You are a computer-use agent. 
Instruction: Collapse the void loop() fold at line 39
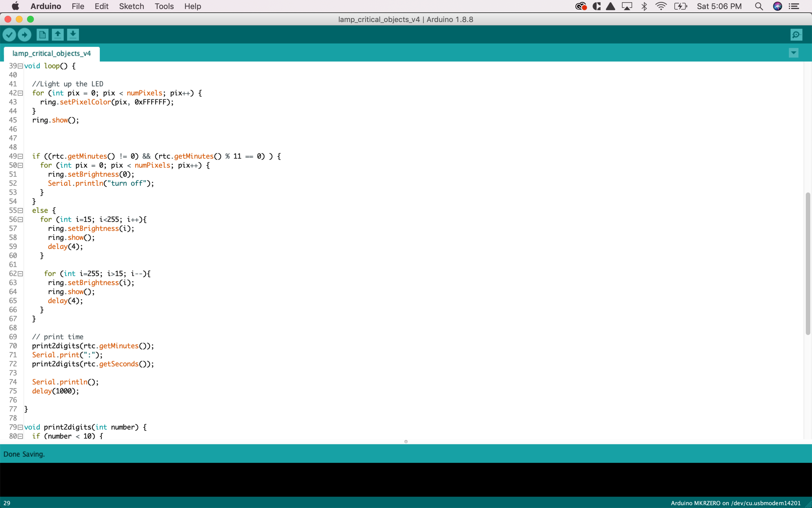[x=20, y=66]
